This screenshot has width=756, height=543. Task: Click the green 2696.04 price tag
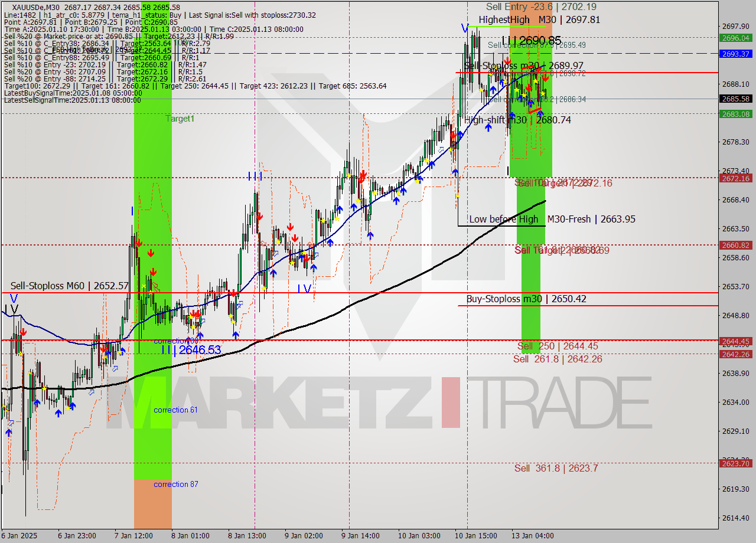[x=735, y=38]
